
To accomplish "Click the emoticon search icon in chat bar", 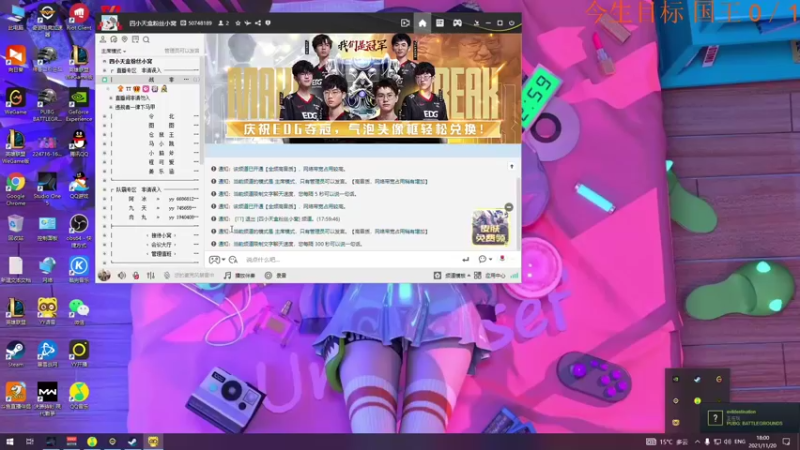I will tap(233, 260).
